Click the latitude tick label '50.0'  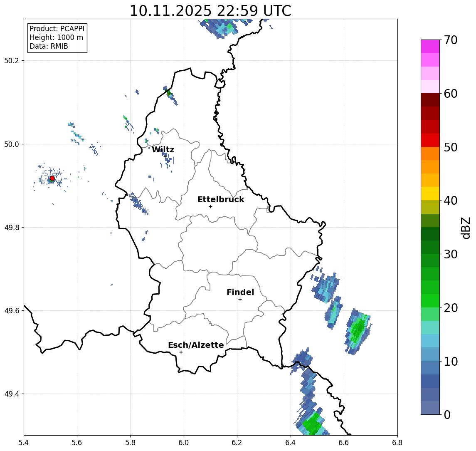(12, 144)
